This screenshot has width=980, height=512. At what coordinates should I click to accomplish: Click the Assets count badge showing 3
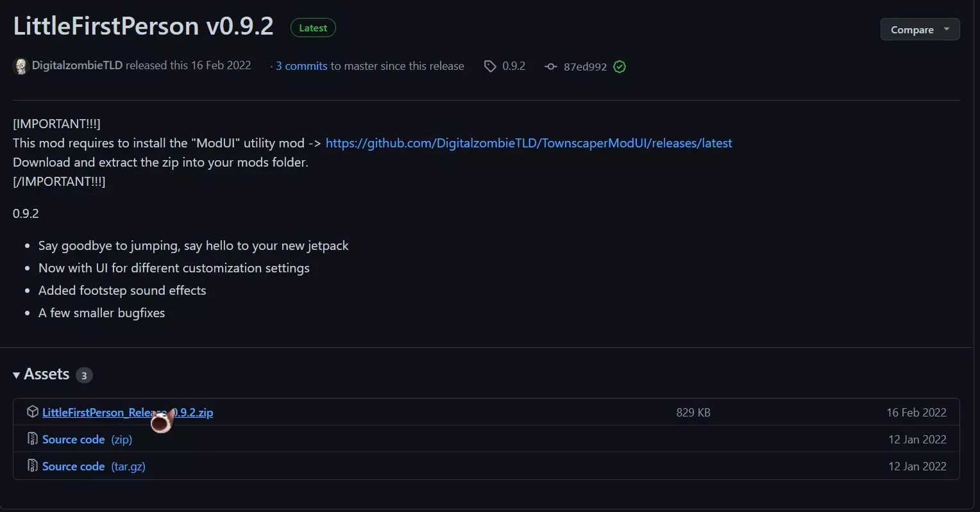84,376
